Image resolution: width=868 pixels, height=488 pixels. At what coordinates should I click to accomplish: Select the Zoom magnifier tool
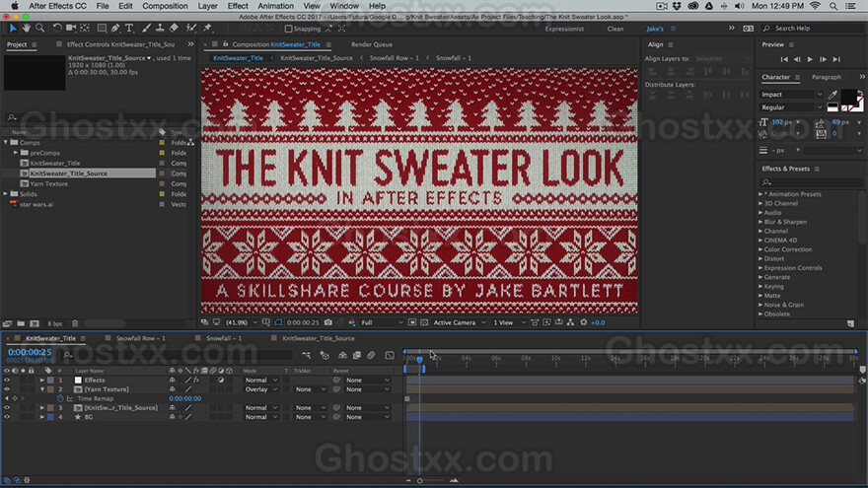coord(39,28)
